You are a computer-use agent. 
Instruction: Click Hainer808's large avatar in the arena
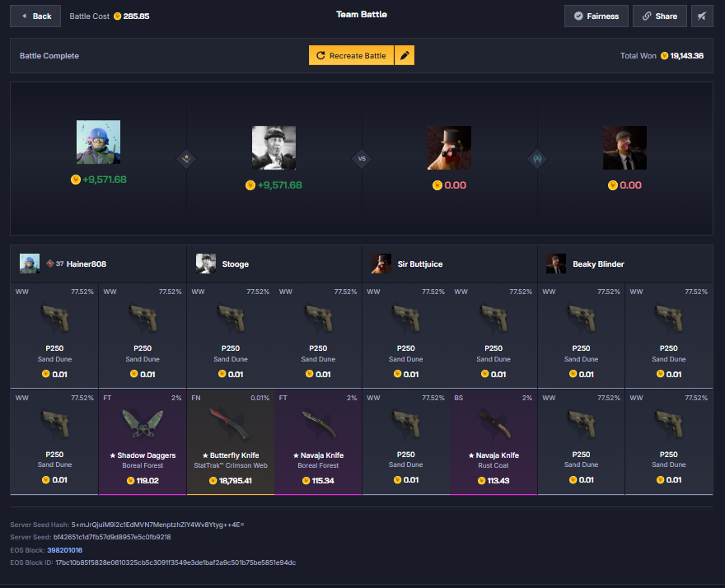point(99,142)
